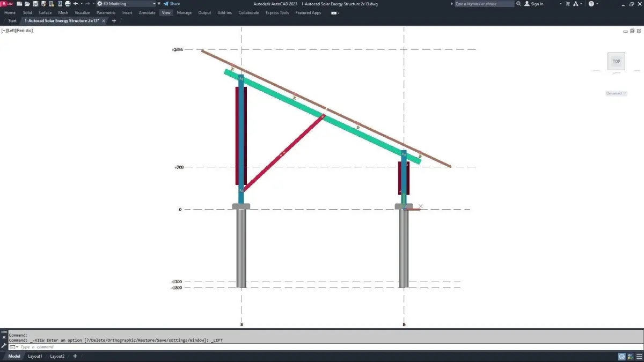Image resolution: width=644 pixels, height=362 pixels.
Task: Toggle the status bar clean screen icon
Action: 630,357
